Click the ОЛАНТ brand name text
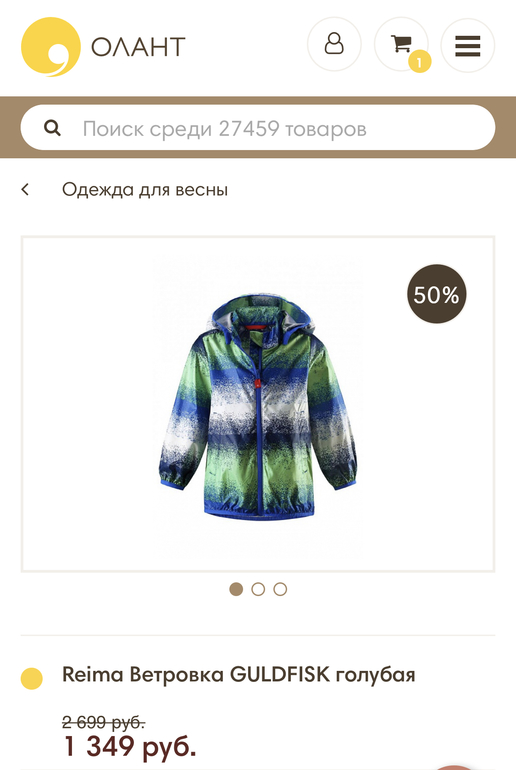 pyautogui.click(x=138, y=47)
